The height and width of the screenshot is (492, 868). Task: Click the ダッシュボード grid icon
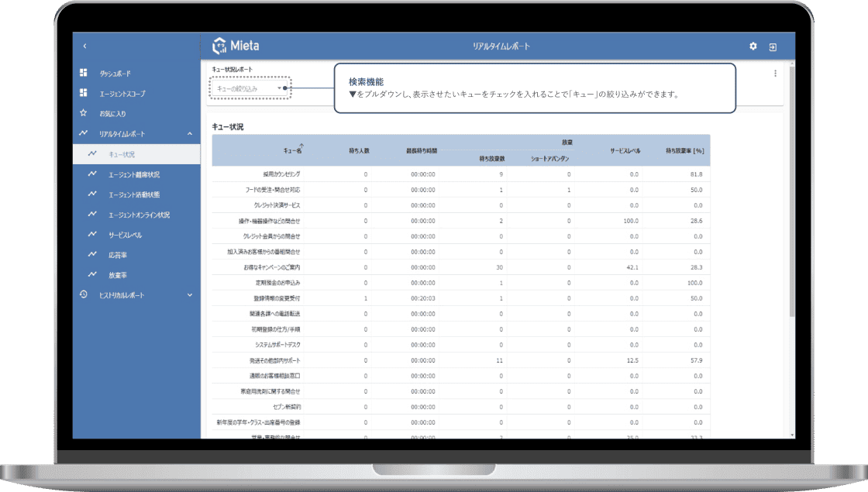[x=84, y=73]
